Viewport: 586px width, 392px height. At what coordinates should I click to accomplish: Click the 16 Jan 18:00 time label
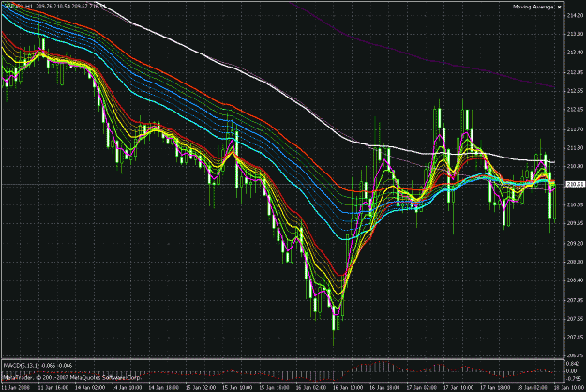point(385,388)
